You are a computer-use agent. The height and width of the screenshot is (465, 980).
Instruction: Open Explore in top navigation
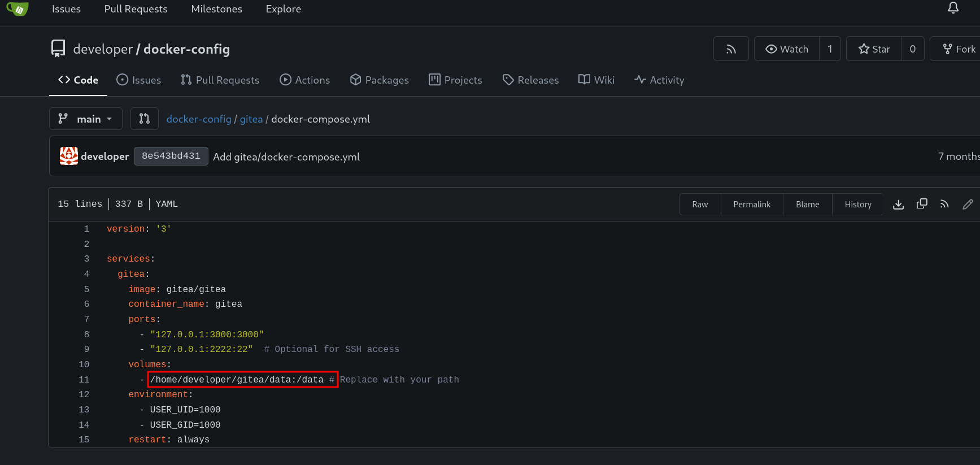coord(283,9)
